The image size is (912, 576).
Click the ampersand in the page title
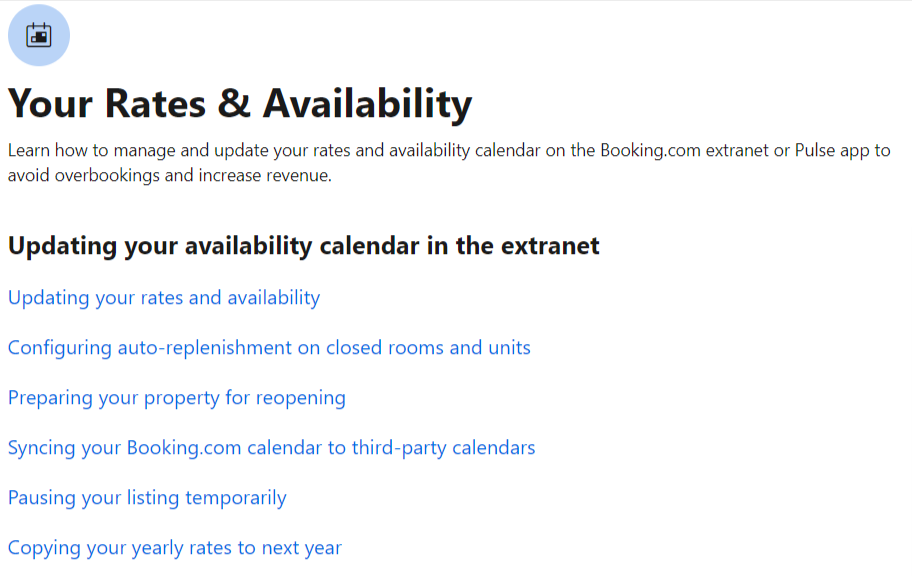(x=236, y=104)
